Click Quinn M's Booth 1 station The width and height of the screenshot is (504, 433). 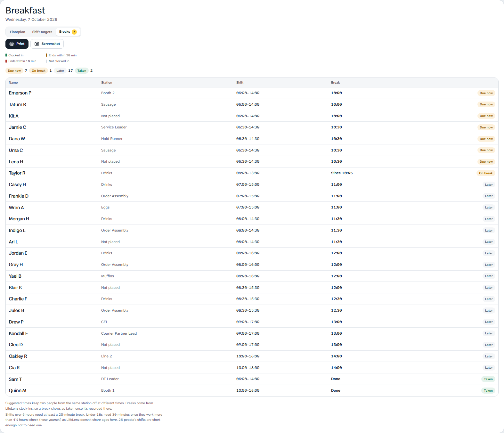[108, 391]
